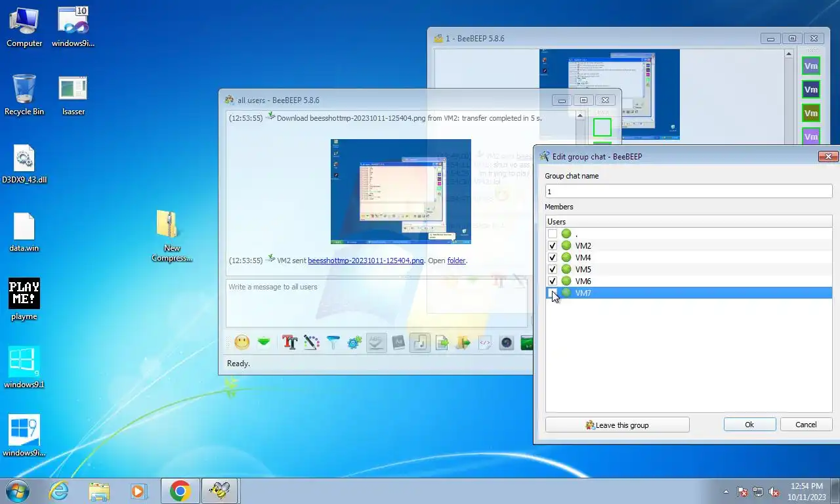Viewport: 840px width, 504px height.
Task: Click Group chat name input field
Action: click(x=688, y=191)
